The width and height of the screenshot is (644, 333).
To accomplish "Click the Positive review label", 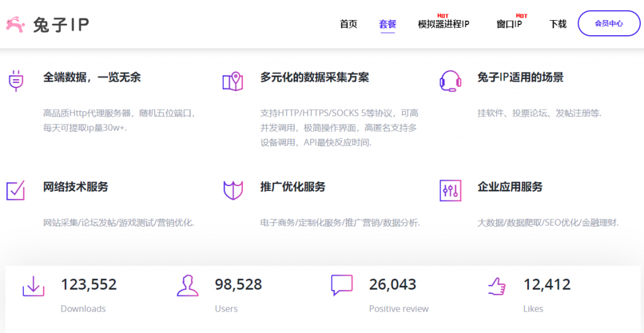I will 398,308.
